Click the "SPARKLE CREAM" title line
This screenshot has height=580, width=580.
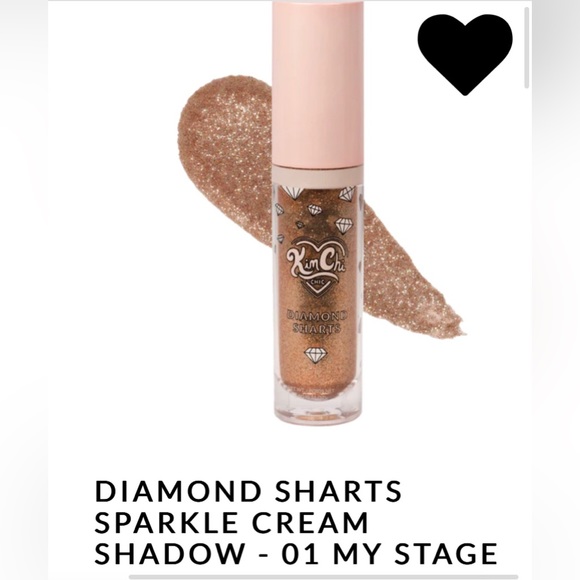point(232,522)
